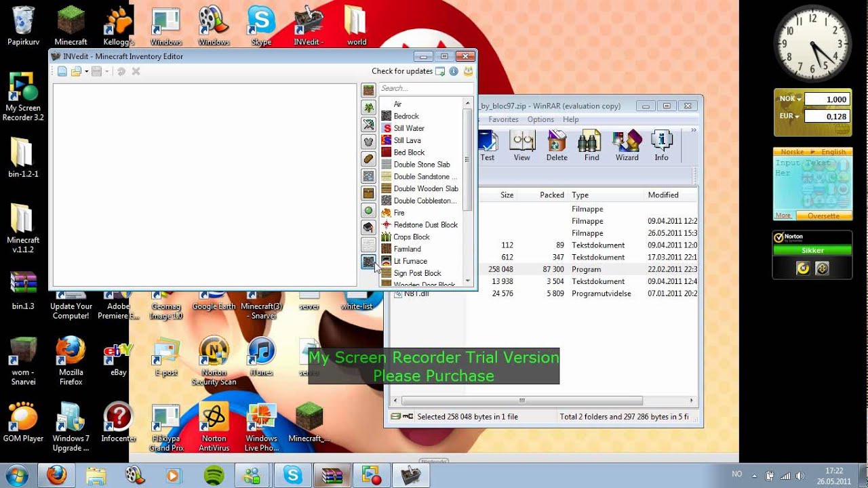Select the highlighted special blocks category

pyautogui.click(x=368, y=262)
